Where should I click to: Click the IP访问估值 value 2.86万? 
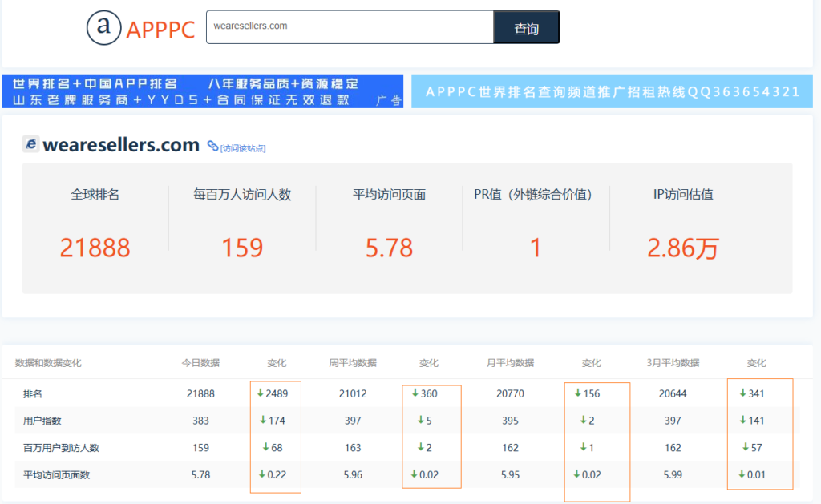tap(683, 248)
